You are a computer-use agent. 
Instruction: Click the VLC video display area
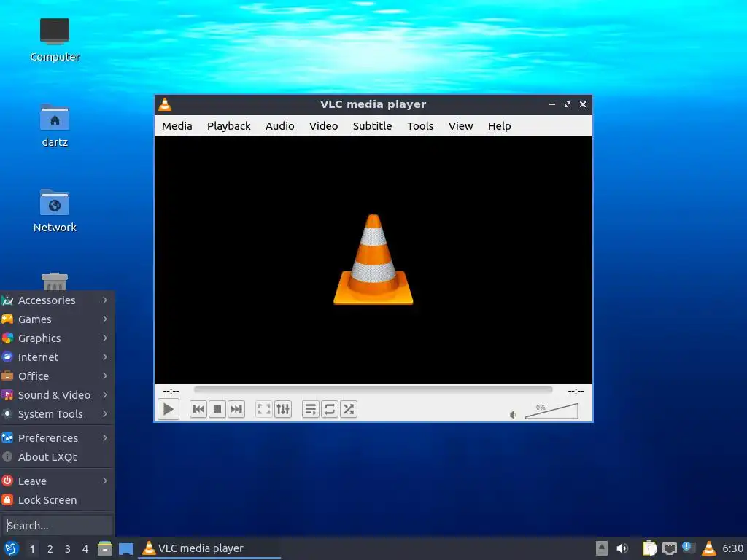[373, 260]
